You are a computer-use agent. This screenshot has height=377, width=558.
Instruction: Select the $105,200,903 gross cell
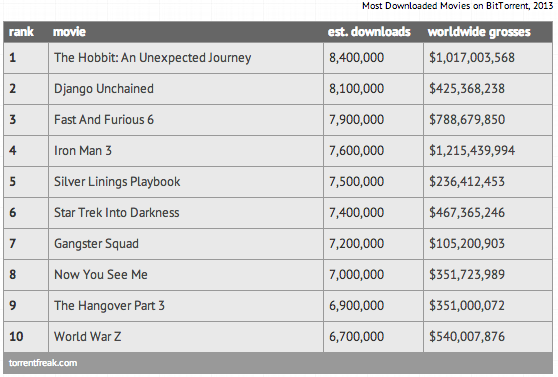488,244
